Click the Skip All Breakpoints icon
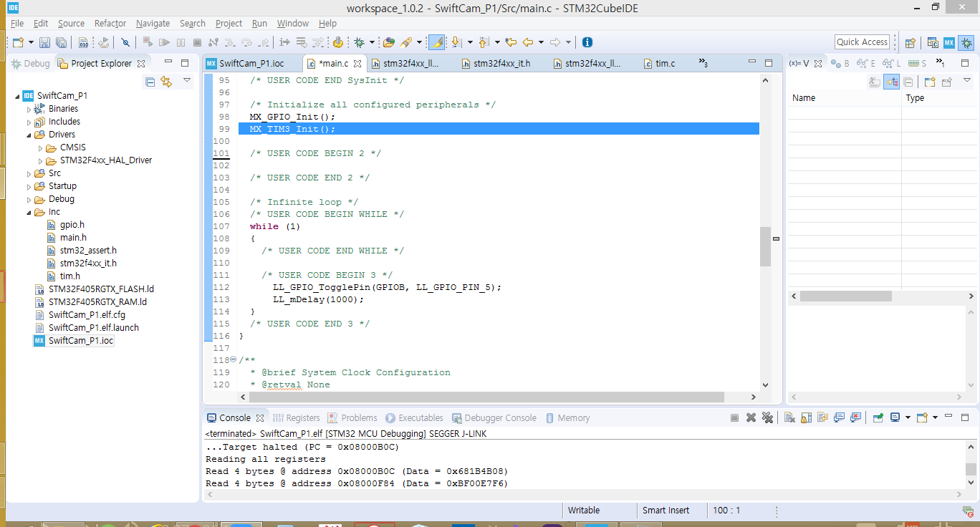The image size is (980, 527). pyautogui.click(x=125, y=43)
